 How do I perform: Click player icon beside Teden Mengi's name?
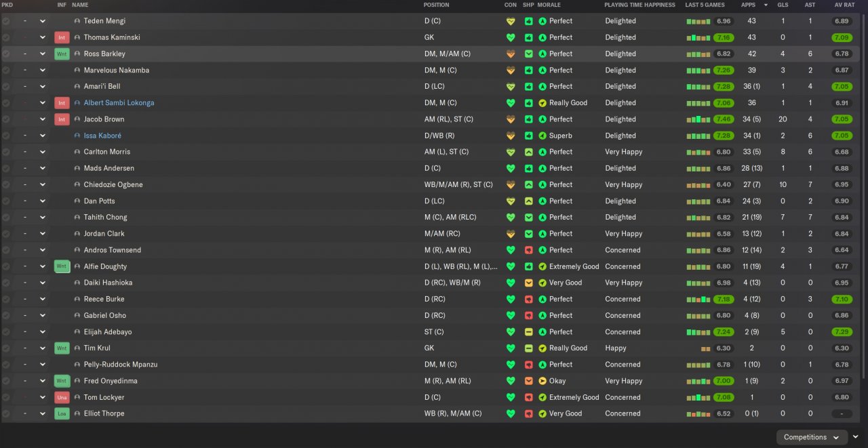pyautogui.click(x=77, y=21)
